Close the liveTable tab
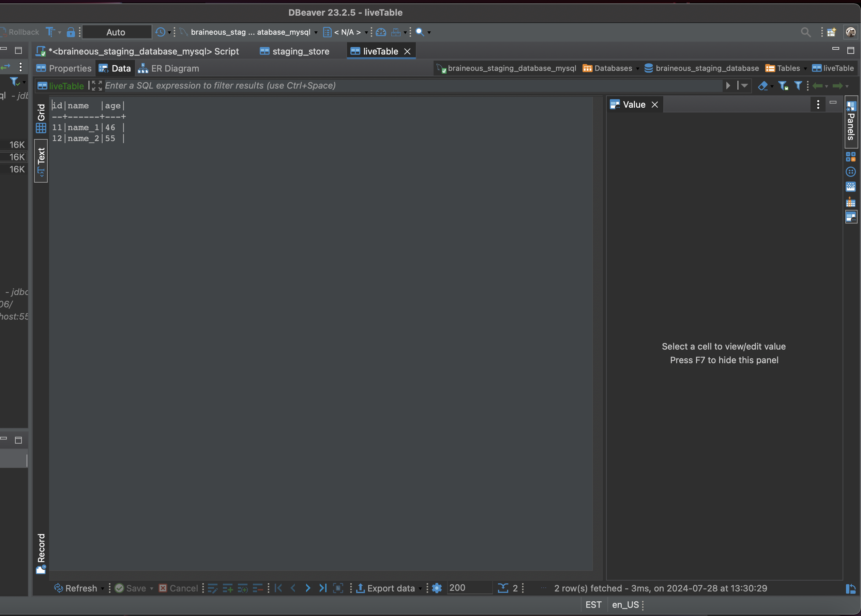This screenshot has width=861, height=616. [407, 51]
